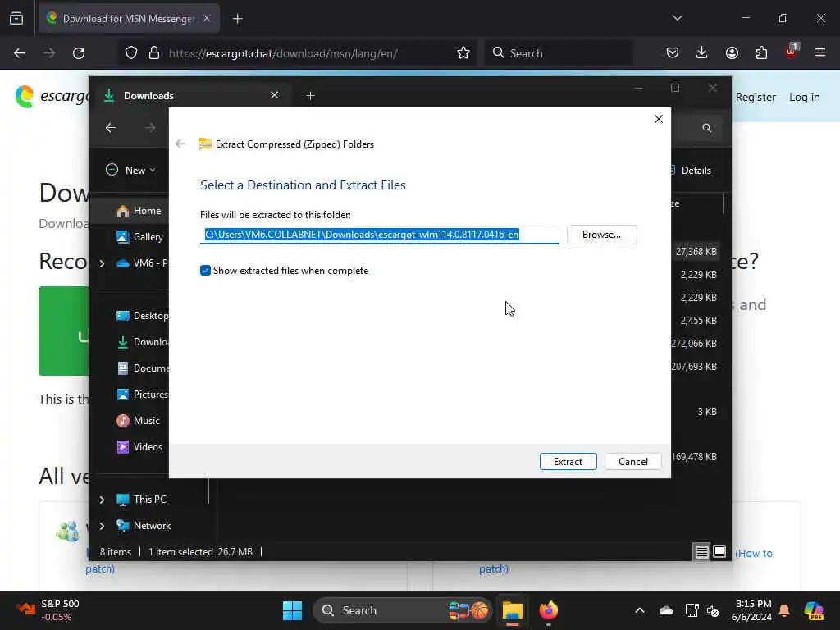Click the taskbar Search box
840x630 pixels.
(402, 610)
